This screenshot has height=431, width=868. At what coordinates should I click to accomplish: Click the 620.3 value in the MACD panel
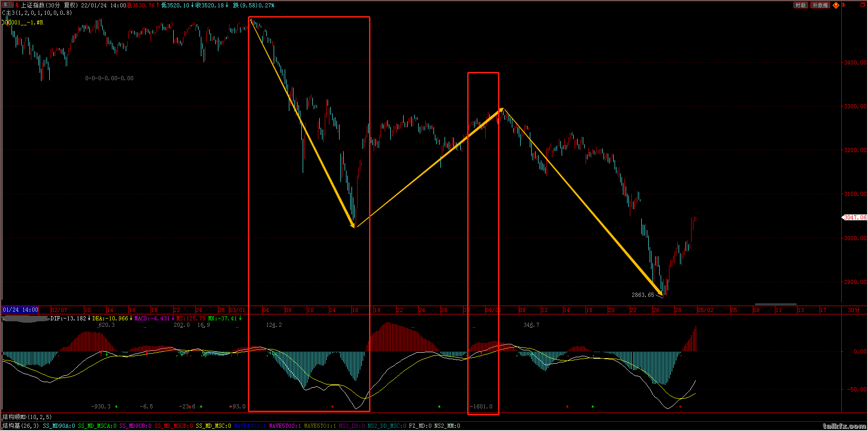pyautogui.click(x=107, y=325)
